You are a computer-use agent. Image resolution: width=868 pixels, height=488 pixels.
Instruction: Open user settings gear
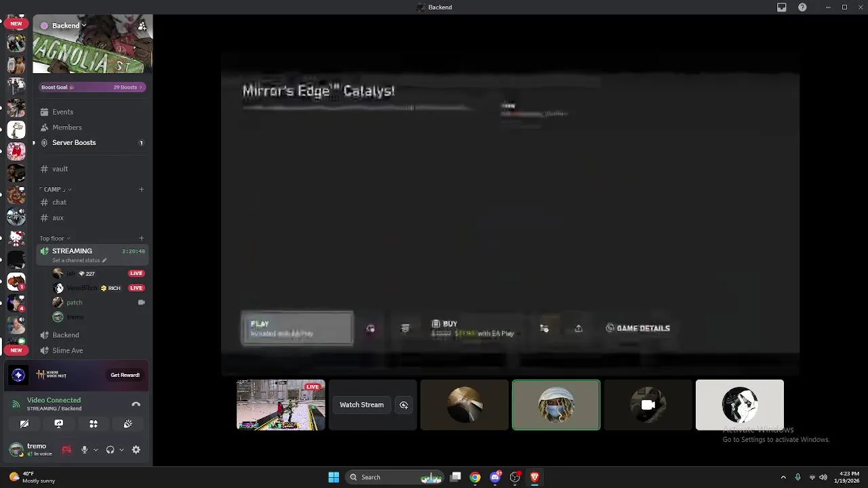[136, 450]
